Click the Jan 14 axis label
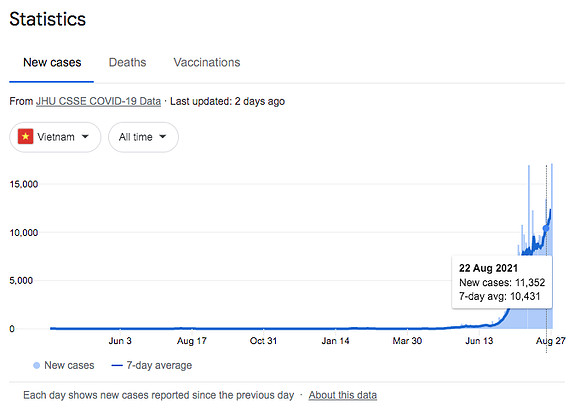The image size is (580, 414). (x=335, y=341)
